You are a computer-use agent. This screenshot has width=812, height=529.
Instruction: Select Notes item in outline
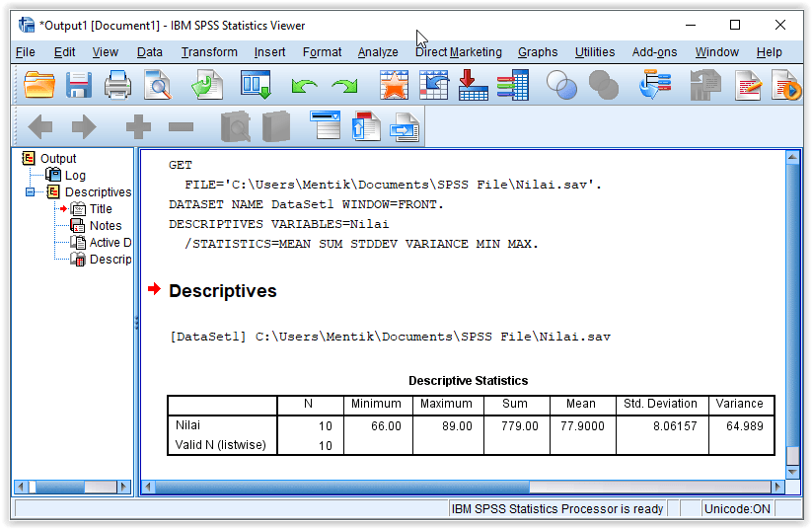coord(106,226)
